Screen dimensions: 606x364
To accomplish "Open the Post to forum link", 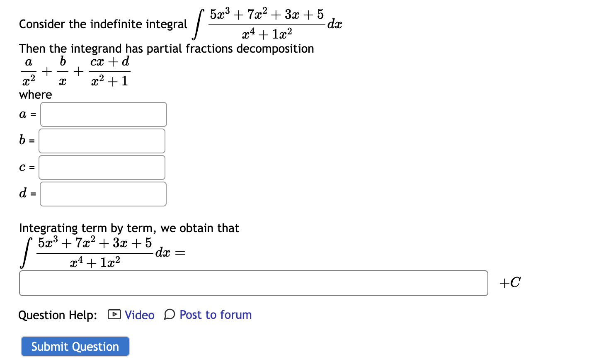I will pos(215,315).
